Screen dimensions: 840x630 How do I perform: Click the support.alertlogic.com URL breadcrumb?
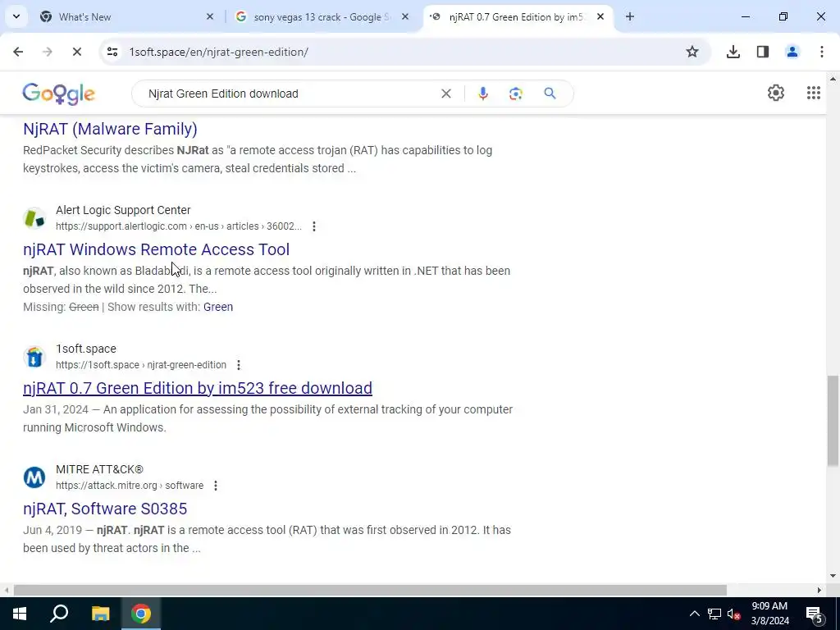178,226
